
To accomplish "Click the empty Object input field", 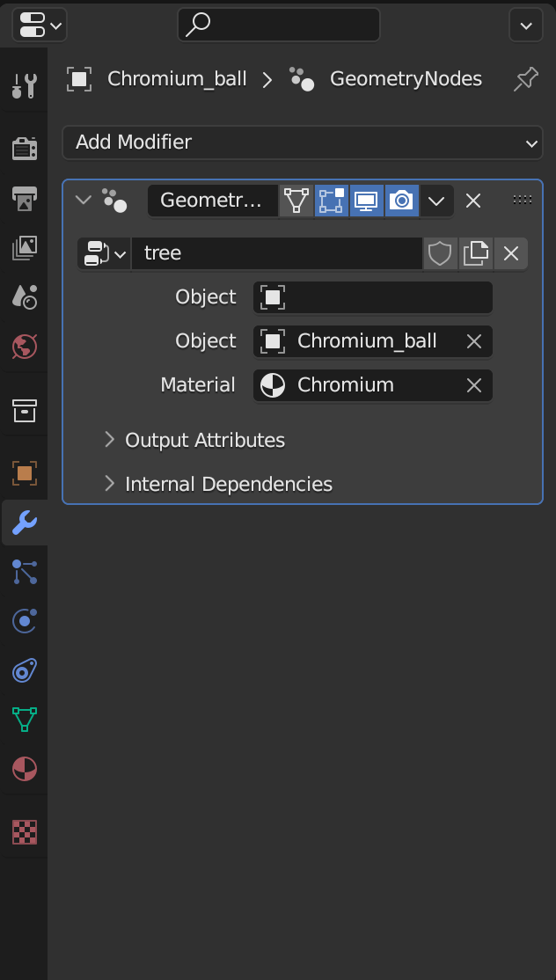I will coord(373,297).
